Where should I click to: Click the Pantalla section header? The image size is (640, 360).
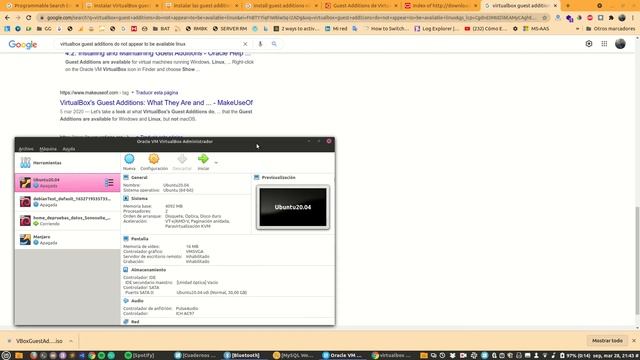coord(140,239)
